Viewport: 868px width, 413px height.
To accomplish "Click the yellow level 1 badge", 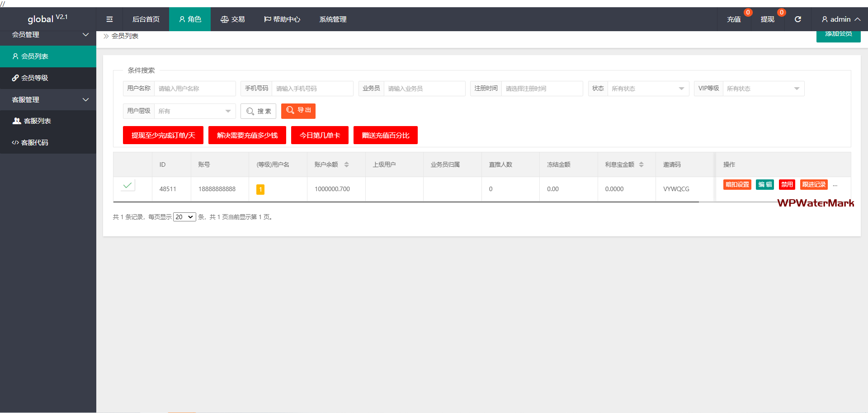I will coord(260,189).
